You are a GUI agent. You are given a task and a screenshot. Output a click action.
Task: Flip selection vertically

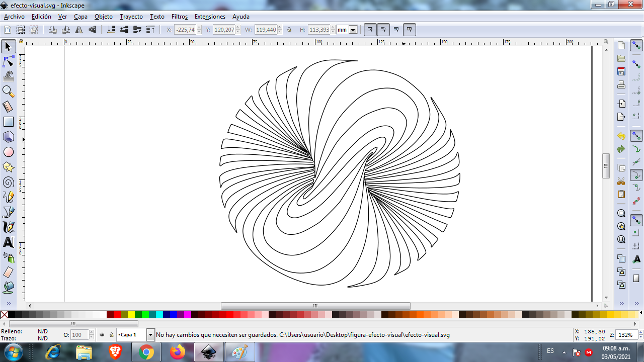point(92,30)
